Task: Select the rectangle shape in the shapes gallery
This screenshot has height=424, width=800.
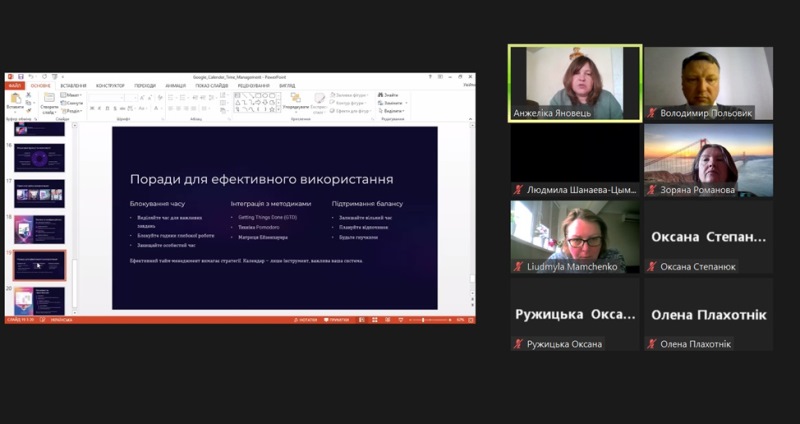Action: pos(258,95)
